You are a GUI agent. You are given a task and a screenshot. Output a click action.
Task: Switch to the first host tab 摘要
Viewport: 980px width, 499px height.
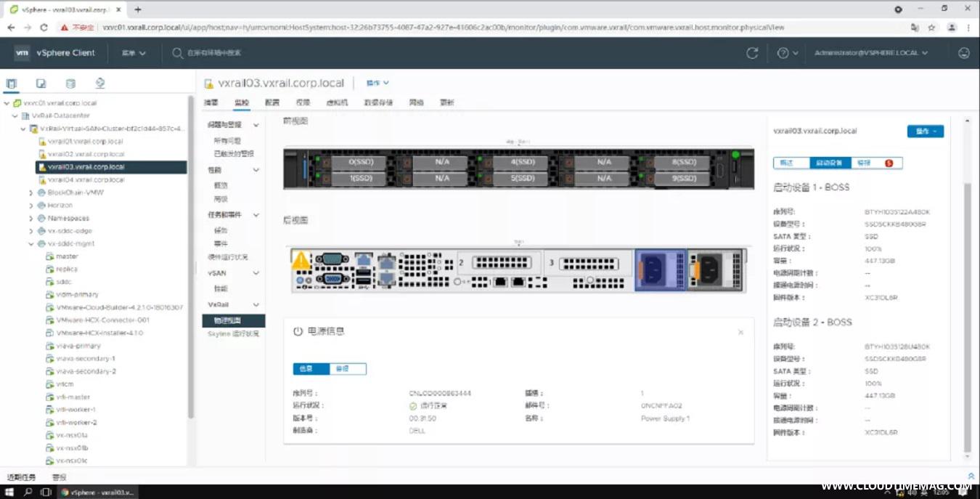pyautogui.click(x=211, y=102)
